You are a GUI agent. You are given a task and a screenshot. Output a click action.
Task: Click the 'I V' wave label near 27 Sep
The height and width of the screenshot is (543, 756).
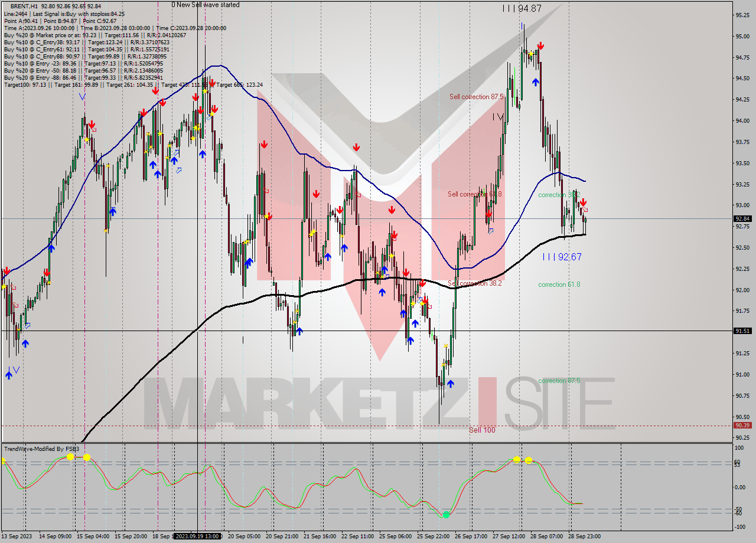pos(498,117)
